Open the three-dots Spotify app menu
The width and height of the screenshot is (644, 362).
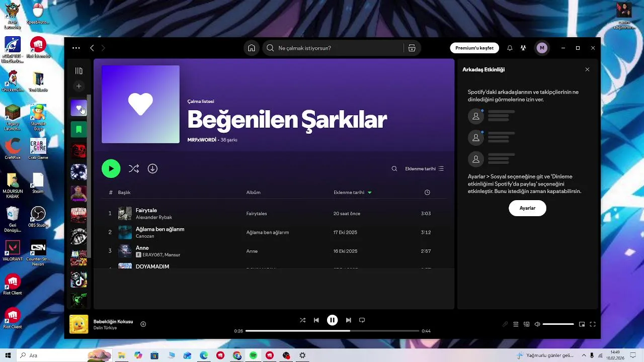pos(76,48)
